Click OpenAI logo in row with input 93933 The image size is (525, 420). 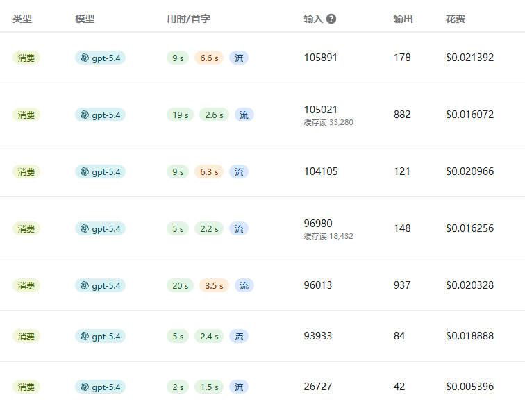[x=85, y=336]
